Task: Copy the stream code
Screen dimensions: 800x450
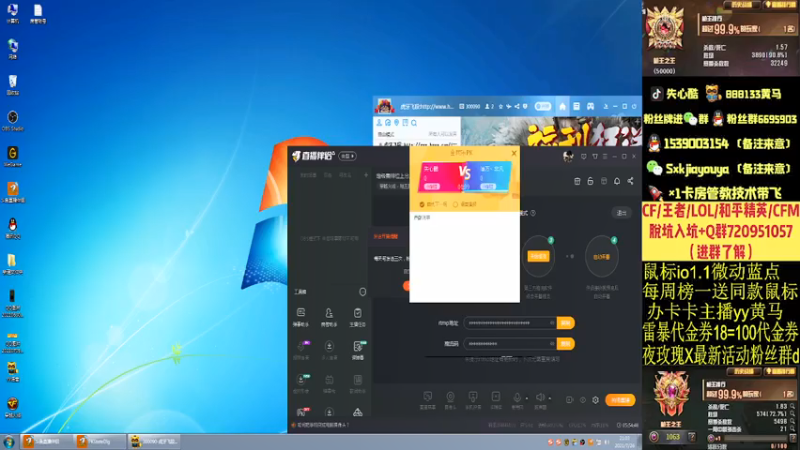Action: coord(565,344)
